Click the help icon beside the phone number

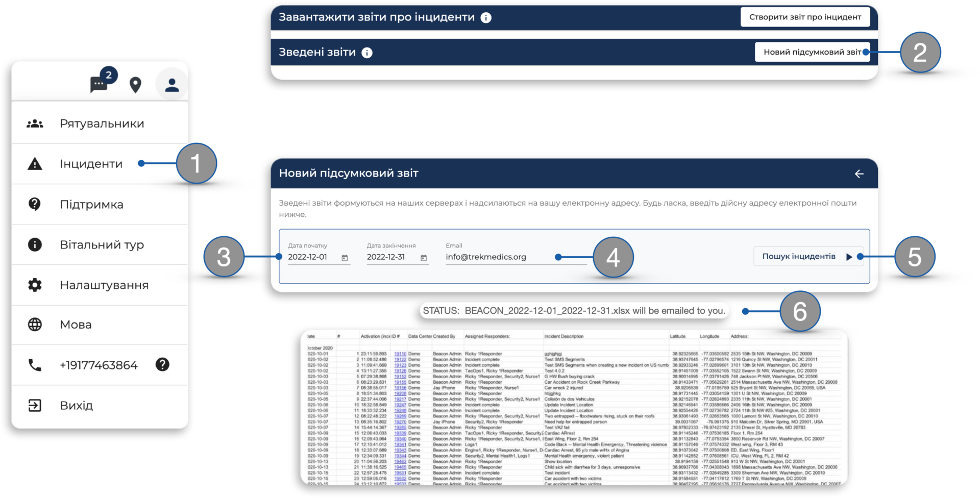pyautogui.click(x=162, y=365)
